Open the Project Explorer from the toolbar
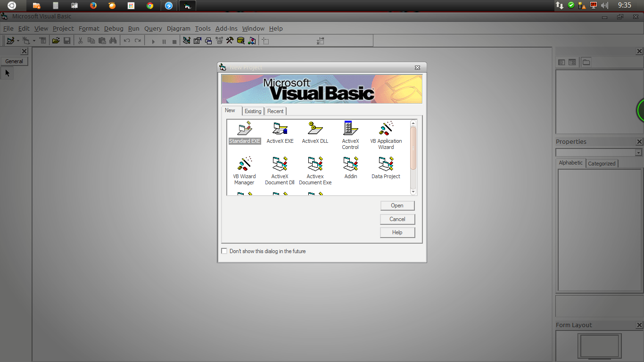The height and width of the screenshot is (362, 644). [x=187, y=41]
